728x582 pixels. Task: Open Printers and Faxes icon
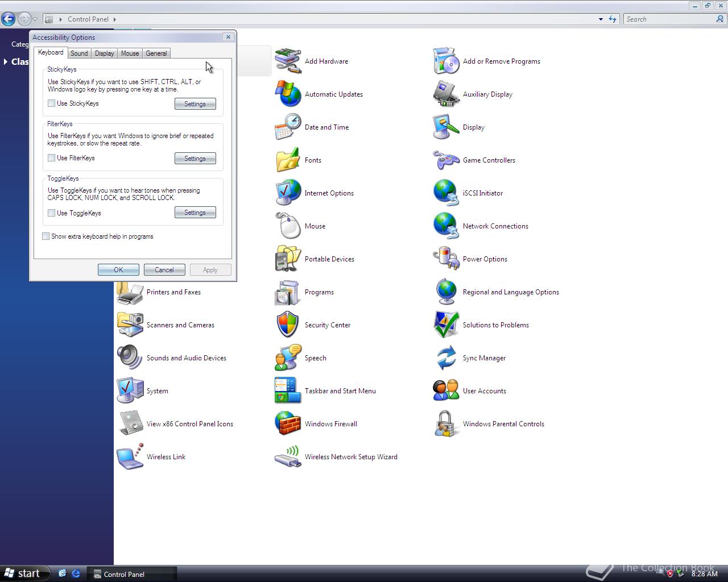click(x=130, y=293)
